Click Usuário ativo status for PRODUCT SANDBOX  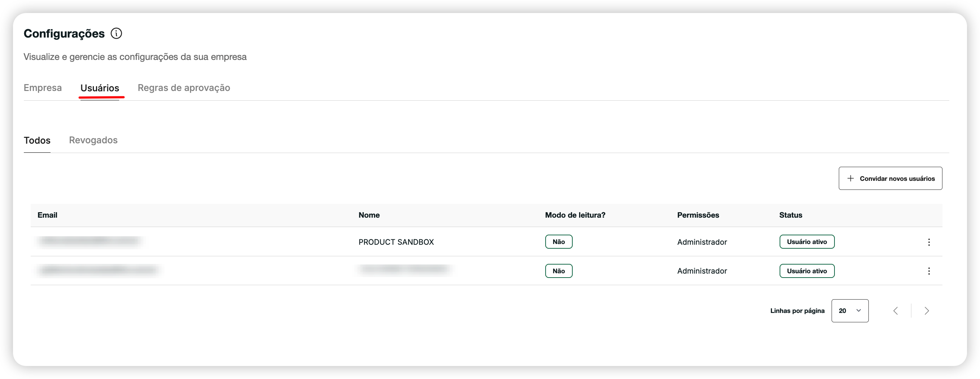click(x=807, y=242)
